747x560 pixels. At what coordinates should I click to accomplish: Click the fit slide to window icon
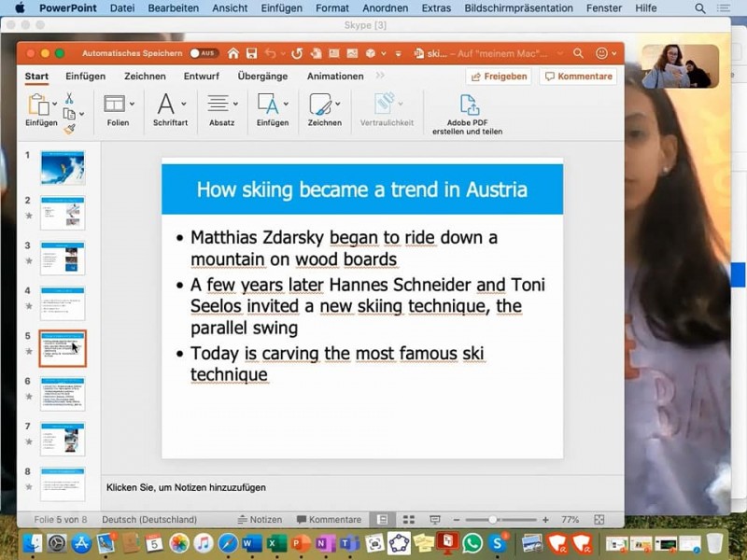[599, 520]
